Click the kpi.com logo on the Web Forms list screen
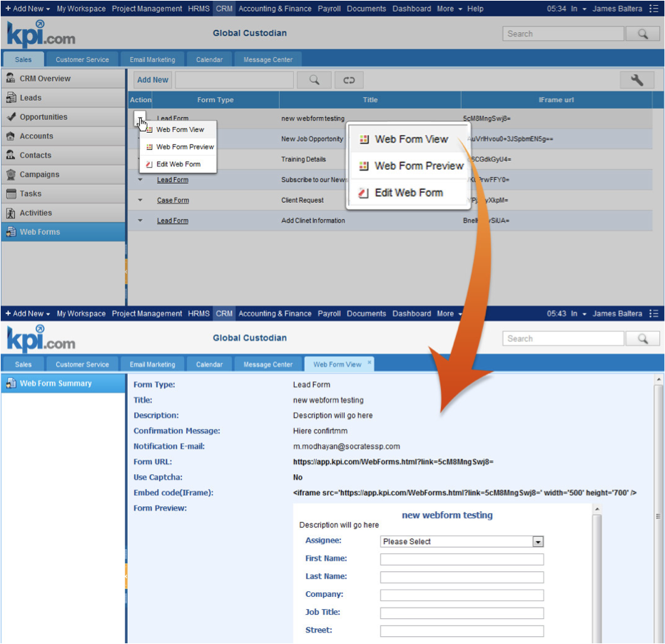 pyautogui.click(x=41, y=34)
